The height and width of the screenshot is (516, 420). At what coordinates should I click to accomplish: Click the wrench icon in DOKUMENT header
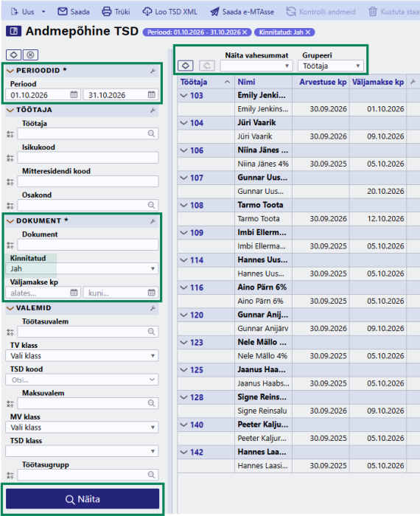pos(153,221)
